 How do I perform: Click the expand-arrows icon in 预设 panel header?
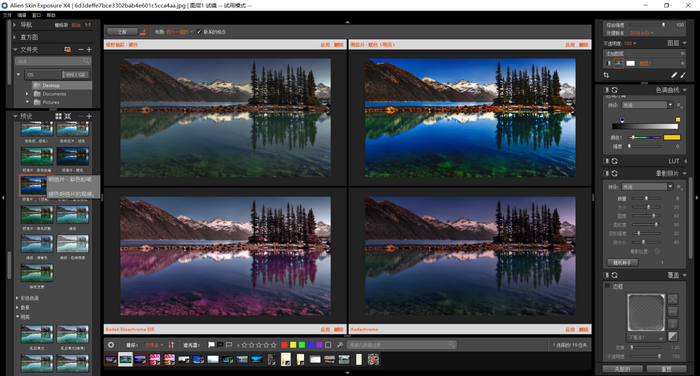(67, 116)
